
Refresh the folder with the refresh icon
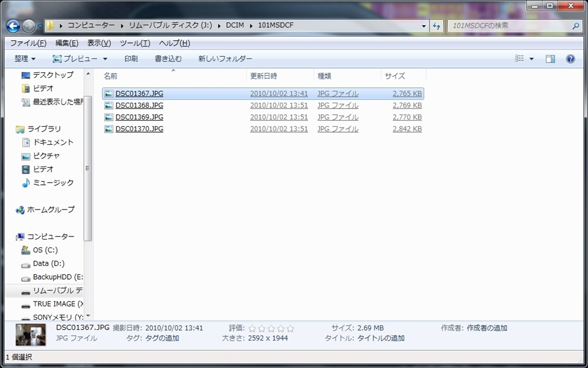(436, 26)
